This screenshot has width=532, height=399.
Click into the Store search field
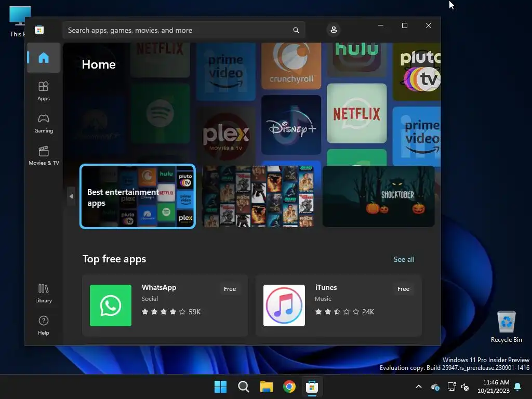[183, 30]
